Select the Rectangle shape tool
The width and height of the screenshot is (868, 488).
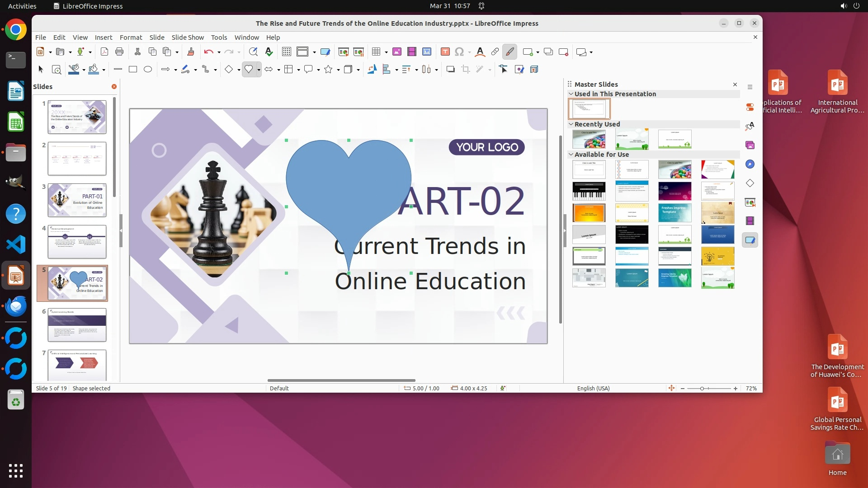tap(133, 70)
